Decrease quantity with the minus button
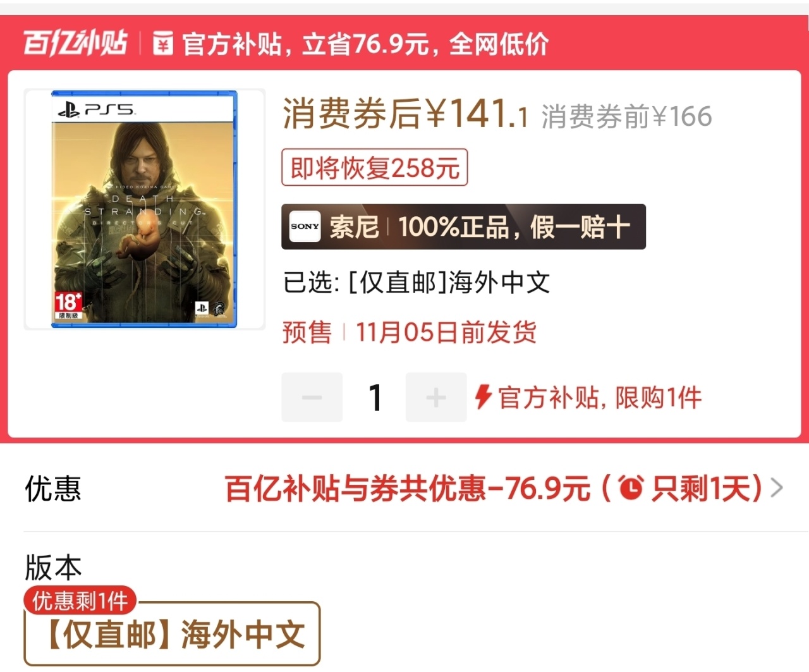This screenshot has height=672, width=809. pyautogui.click(x=312, y=397)
